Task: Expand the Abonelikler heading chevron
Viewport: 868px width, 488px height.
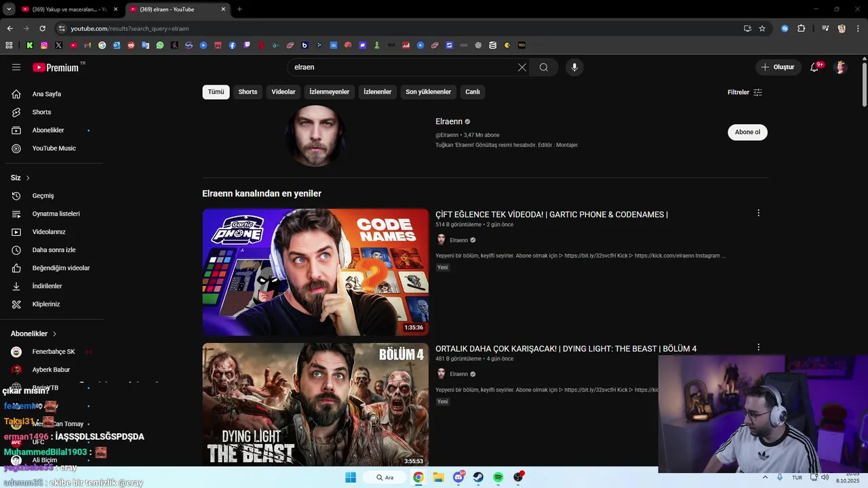Action: pyautogui.click(x=54, y=333)
